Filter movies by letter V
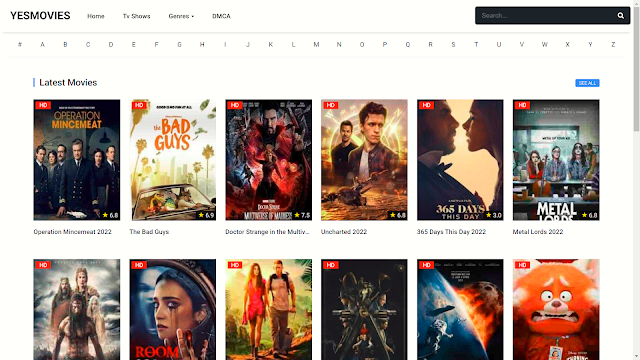 click(522, 44)
